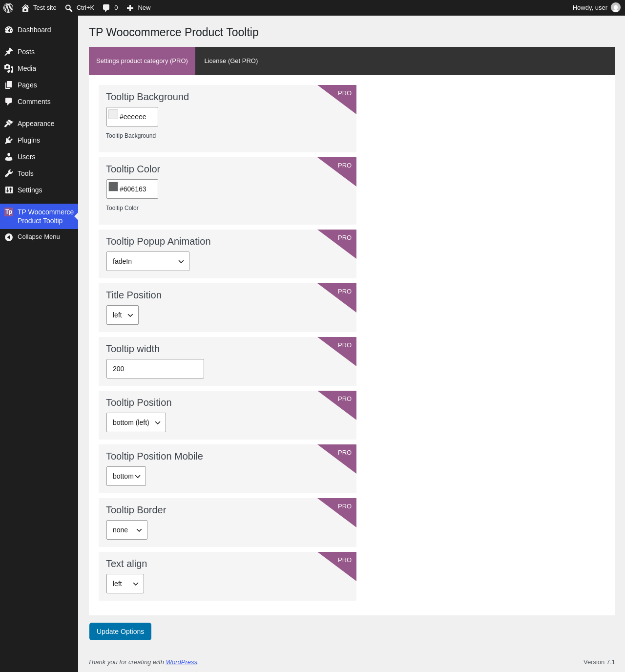Click the Plugins plug icon
This screenshot has height=672, width=625.
pyautogui.click(x=9, y=140)
